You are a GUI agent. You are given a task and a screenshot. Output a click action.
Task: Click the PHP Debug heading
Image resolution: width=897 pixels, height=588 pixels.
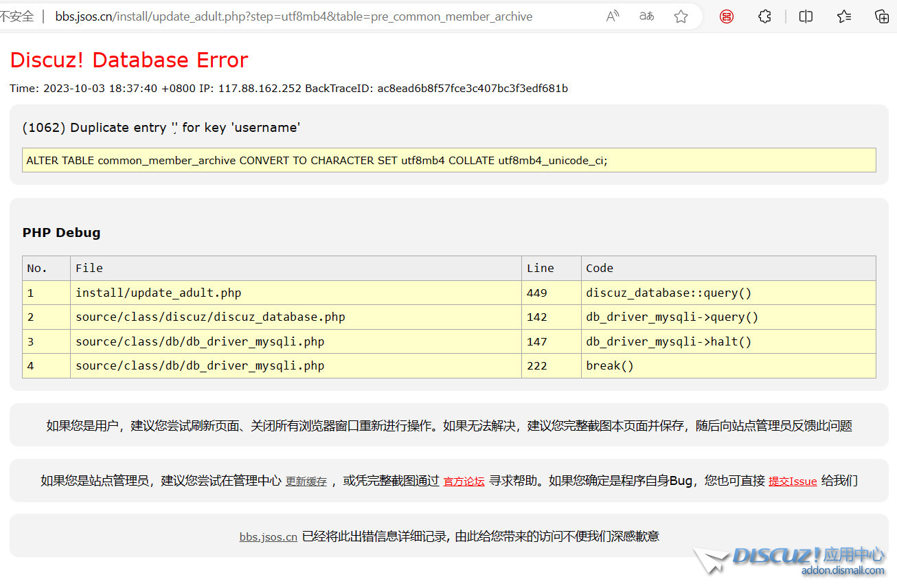point(62,232)
